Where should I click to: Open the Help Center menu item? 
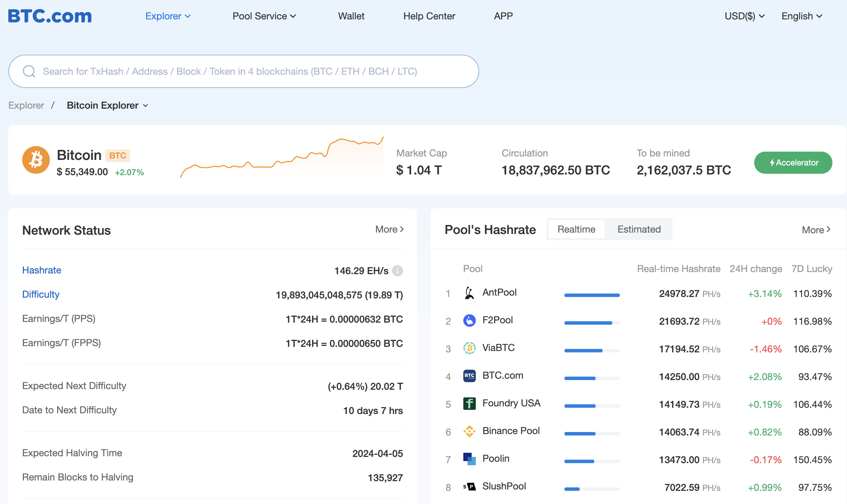(x=429, y=16)
